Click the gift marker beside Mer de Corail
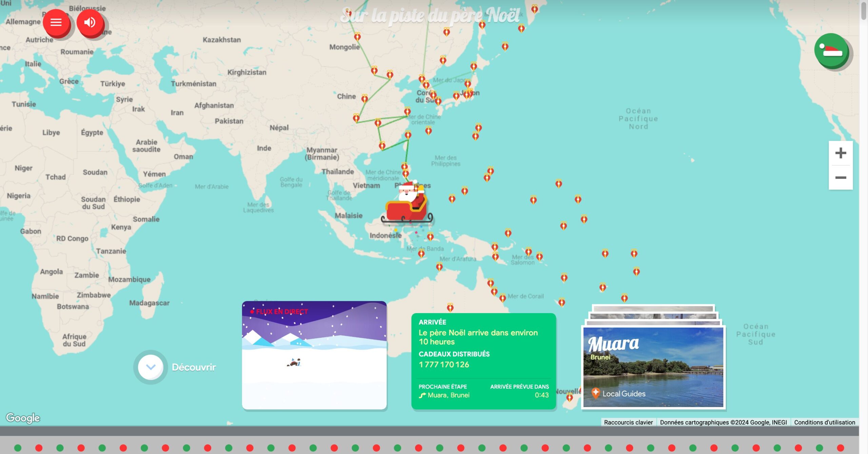This screenshot has width=868, height=454. click(502, 298)
